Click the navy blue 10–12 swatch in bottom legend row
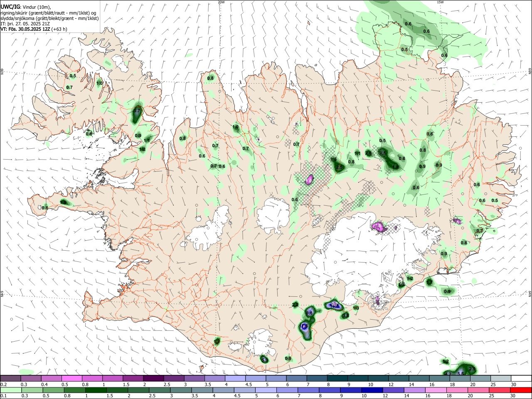Viewport: 532px width, 399px height. [372, 390]
